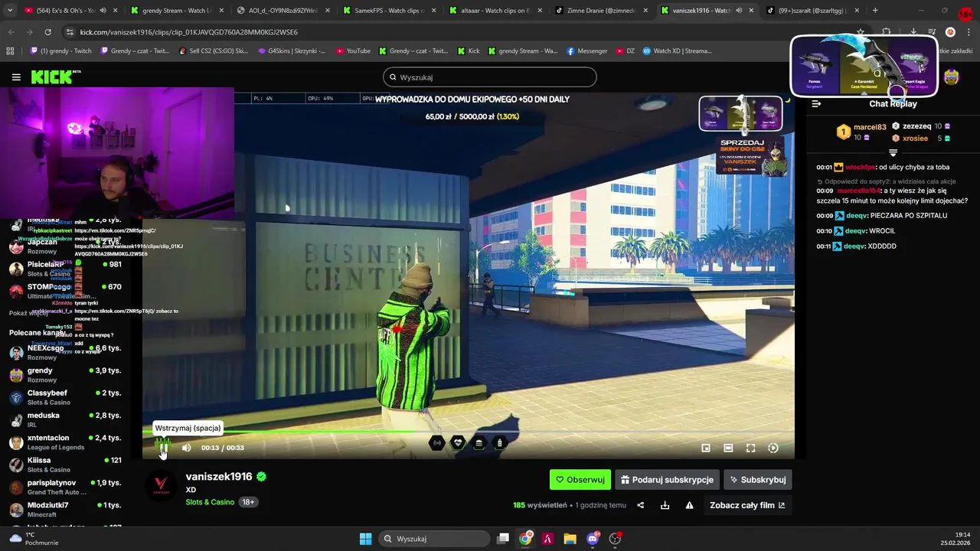Open the vaniszek1916 channel avatar

pyautogui.click(x=161, y=485)
